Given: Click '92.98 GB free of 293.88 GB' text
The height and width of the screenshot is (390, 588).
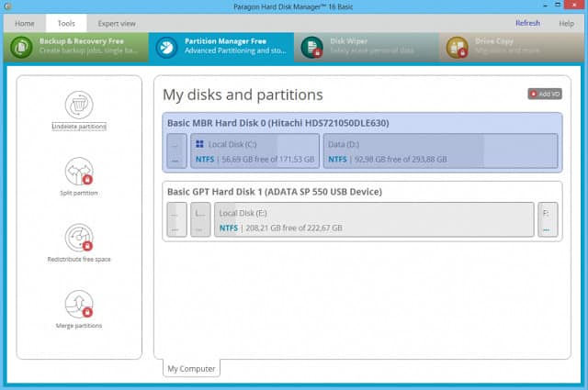Looking at the screenshot, I should tap(401, 160).
